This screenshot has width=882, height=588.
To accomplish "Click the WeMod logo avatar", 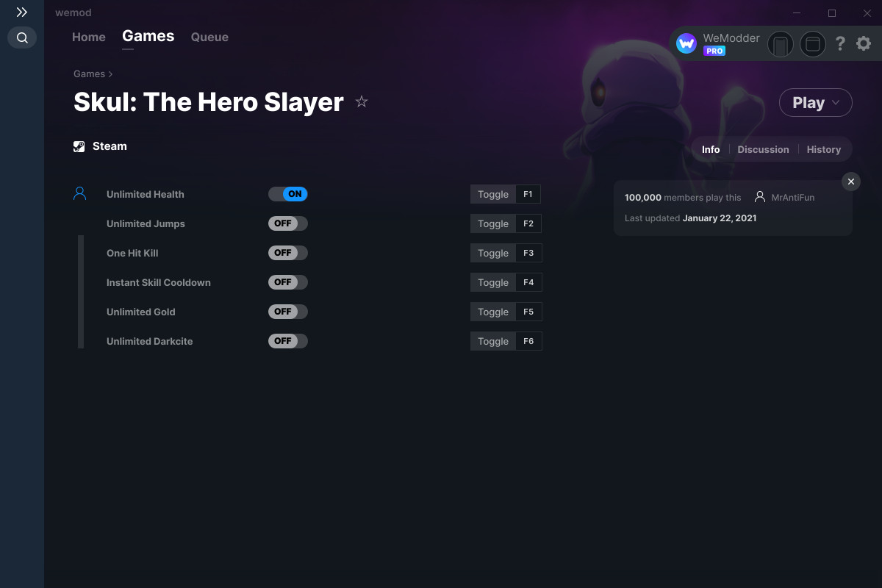I will (686, 44).
